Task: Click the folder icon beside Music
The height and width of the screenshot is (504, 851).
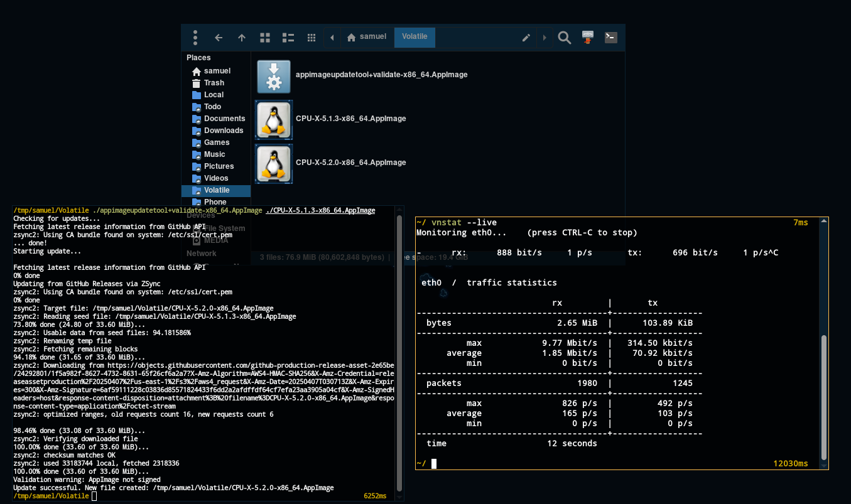Action: pos(197,154)
